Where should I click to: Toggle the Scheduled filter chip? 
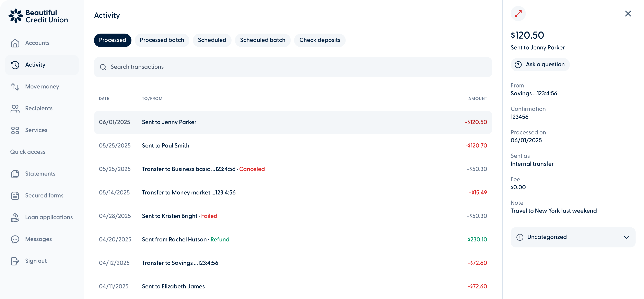pos(212,40)
